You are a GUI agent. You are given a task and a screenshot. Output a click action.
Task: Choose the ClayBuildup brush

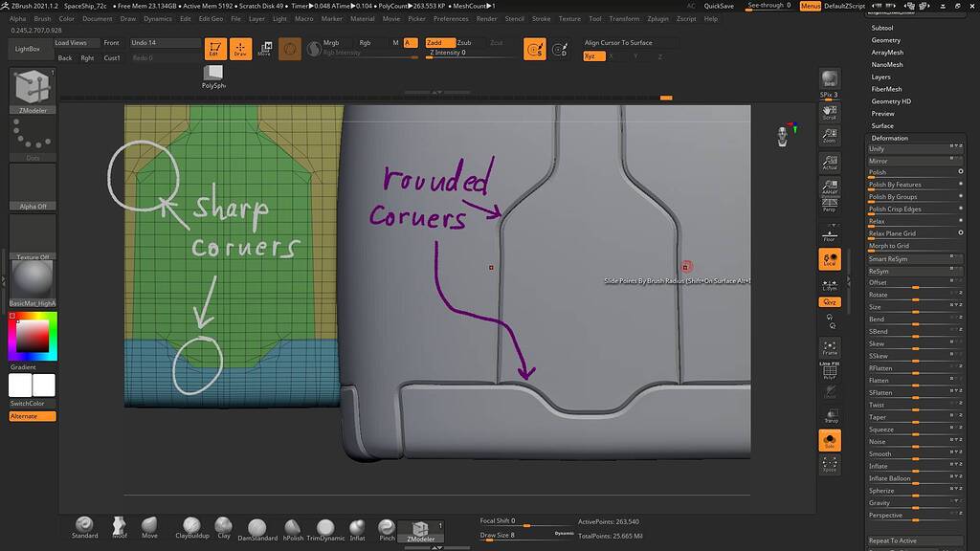(191, 525)
